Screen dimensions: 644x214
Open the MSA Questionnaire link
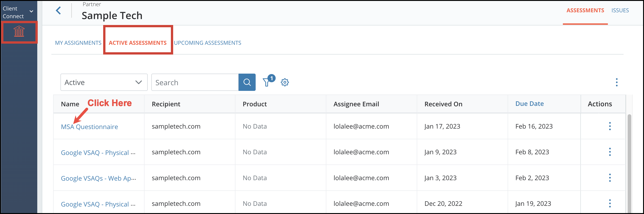(90, 127)
